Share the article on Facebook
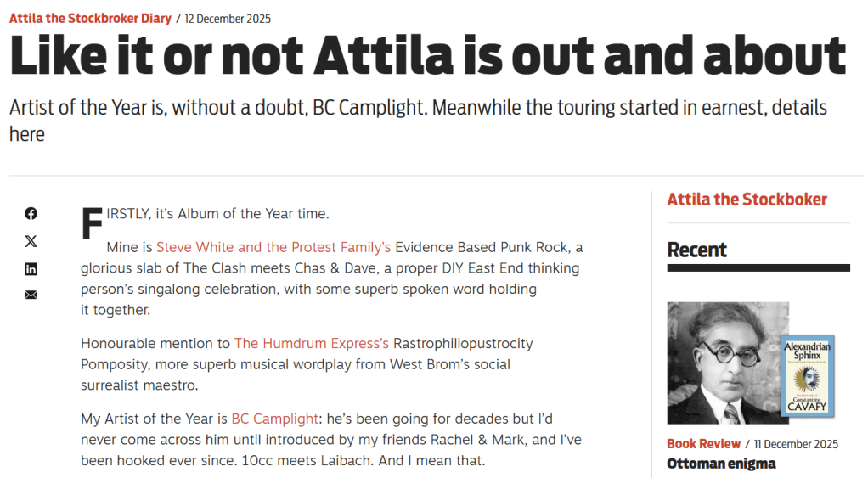This screenshot has height=478, width=868. (x=31, y=214)
